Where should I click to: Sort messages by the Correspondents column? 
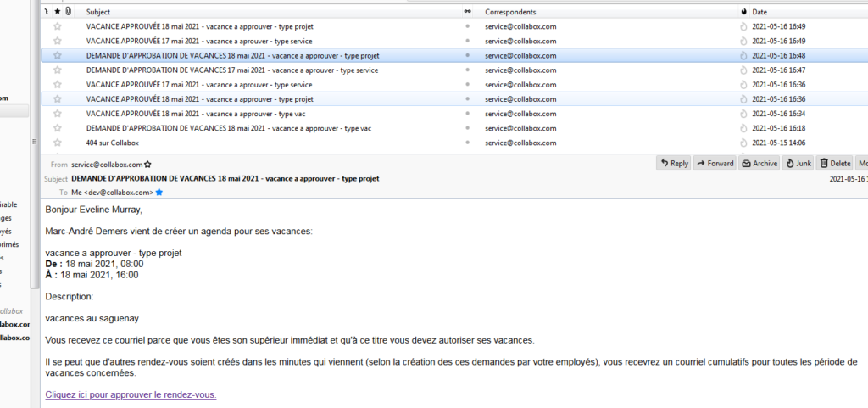[510, 12]
